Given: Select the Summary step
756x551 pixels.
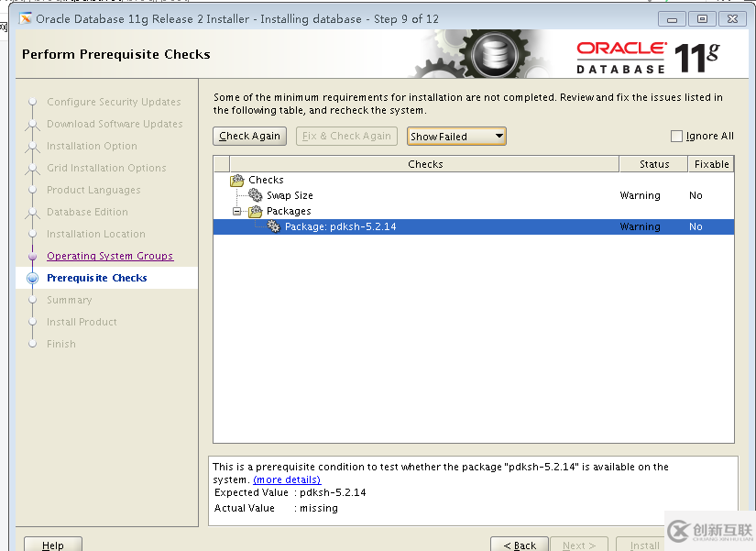Looking at the screenshot, I should 70,300.
